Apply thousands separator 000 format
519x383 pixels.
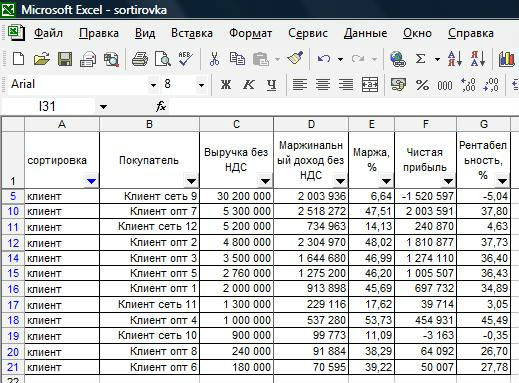tap(445, 85)
